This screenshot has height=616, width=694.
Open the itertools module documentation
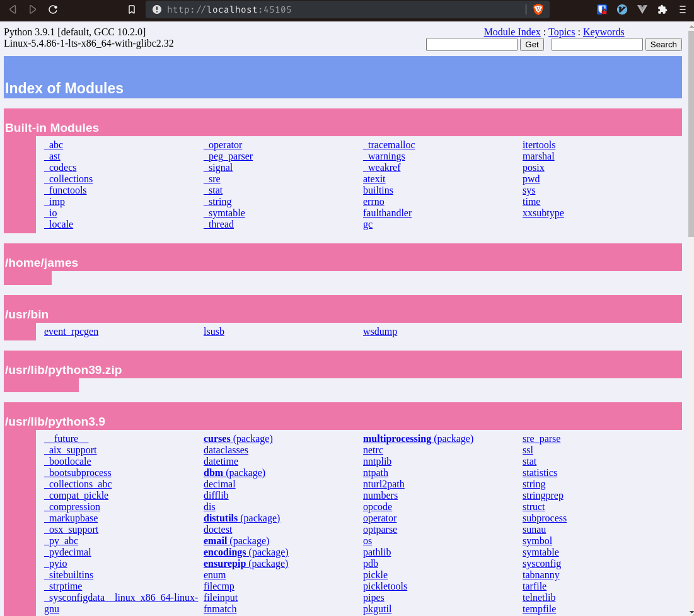539,144
